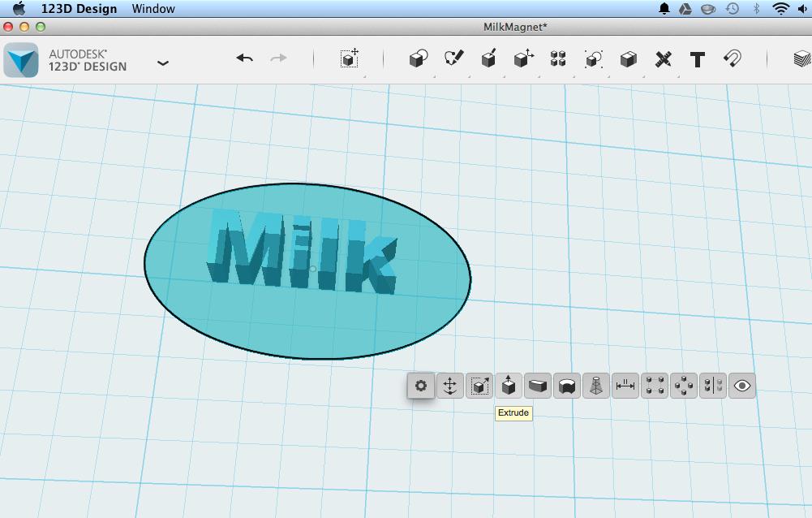This screenshot has width=812, height=518.
Task: Open sketch settings gear in floating toolbar
Action: coord(420,386)
